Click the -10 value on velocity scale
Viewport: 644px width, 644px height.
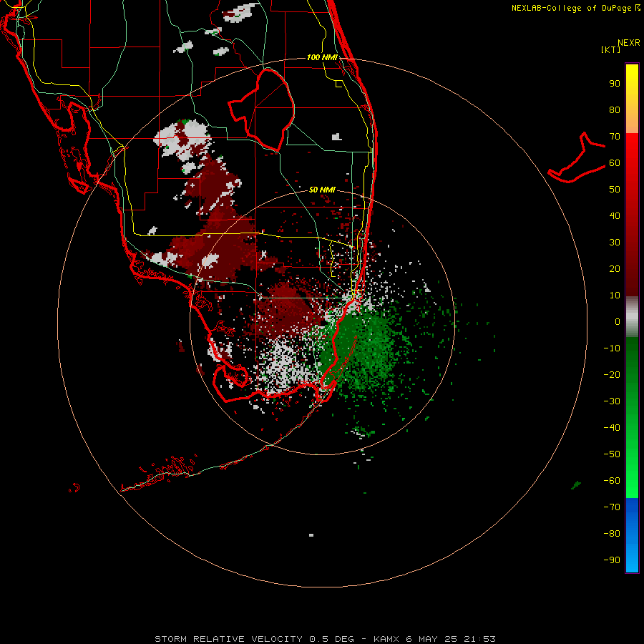pyautogui.click(x=612, y=348)
